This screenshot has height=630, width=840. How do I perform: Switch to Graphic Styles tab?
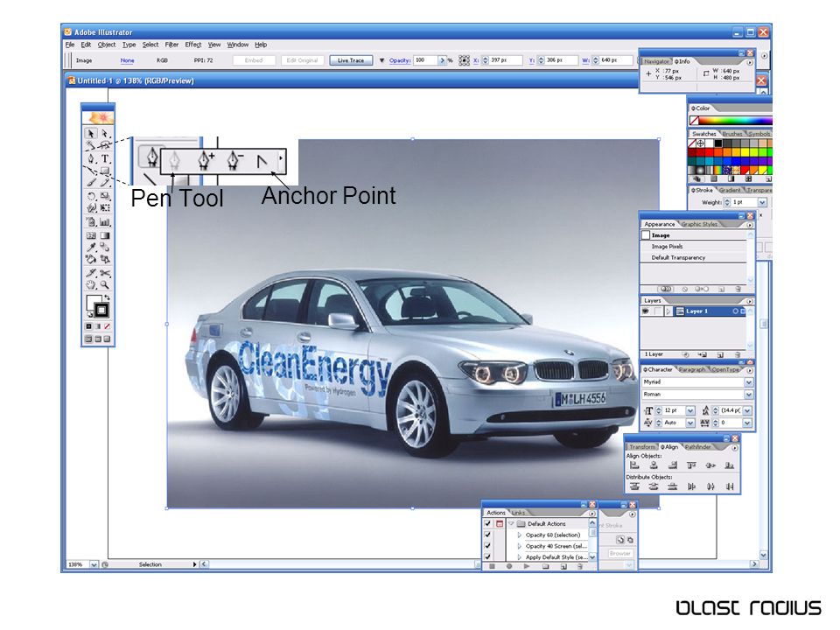click(699, 225)
